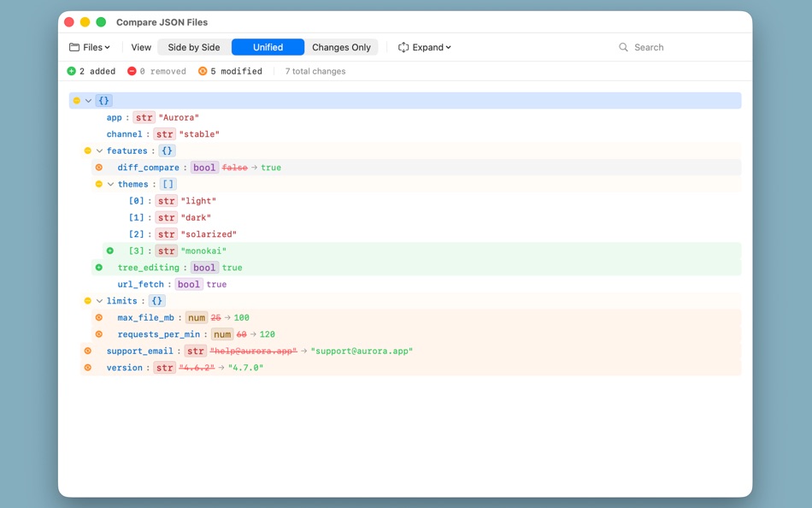812x508 pixels.
Task: Collapse the root object node chevron
Action: click(88, 101)
